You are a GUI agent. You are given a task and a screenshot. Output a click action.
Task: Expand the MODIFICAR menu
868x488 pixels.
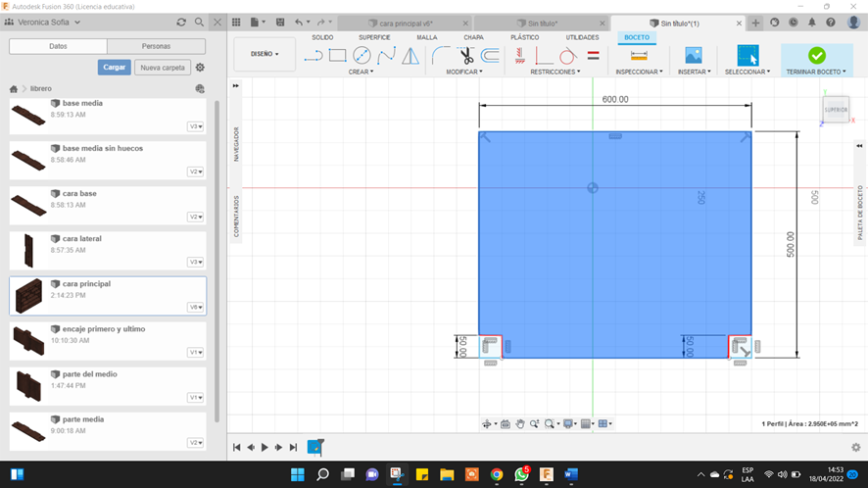pyautogui.click(x=464, y=72)
